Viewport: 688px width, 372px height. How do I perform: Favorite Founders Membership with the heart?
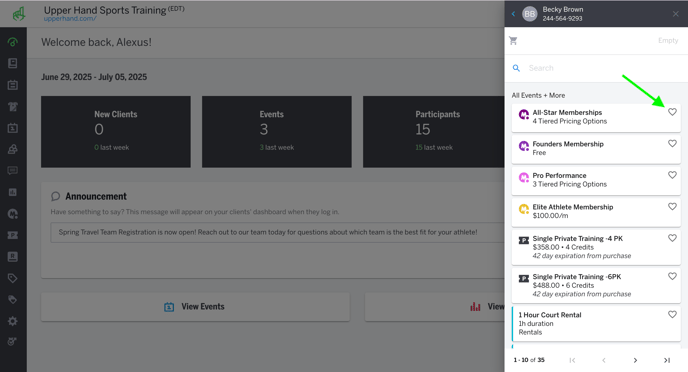672,143
